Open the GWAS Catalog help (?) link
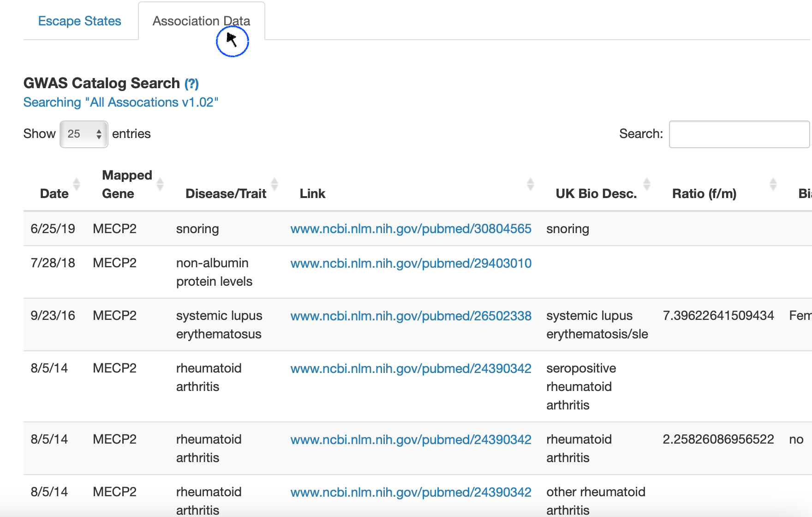The height and width of the screenshot is (517, 812). click(x=191, y=84)
